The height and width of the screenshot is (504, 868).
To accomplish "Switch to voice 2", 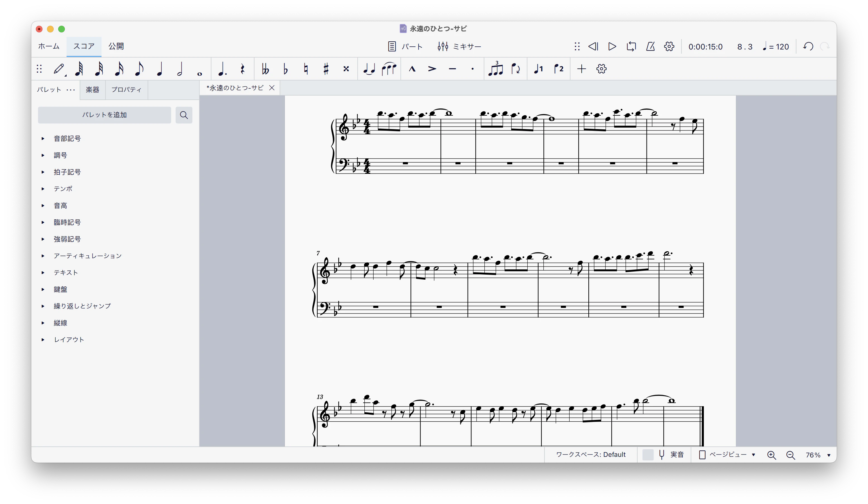I will click(559, 69).
